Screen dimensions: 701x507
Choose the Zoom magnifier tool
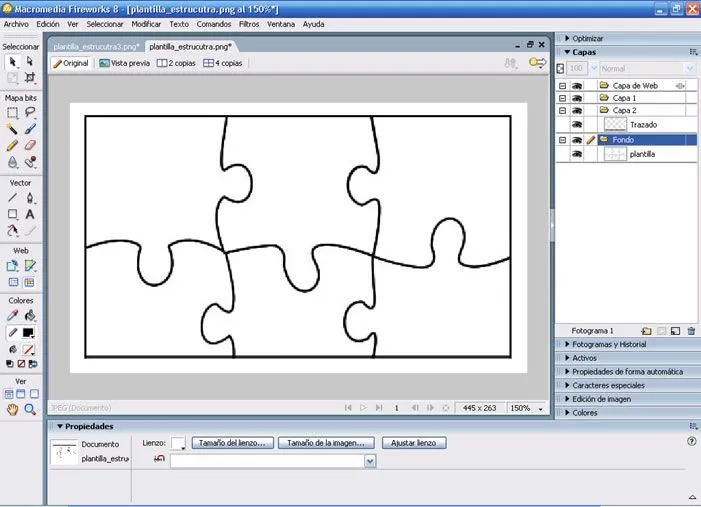(x=30, y=409)
